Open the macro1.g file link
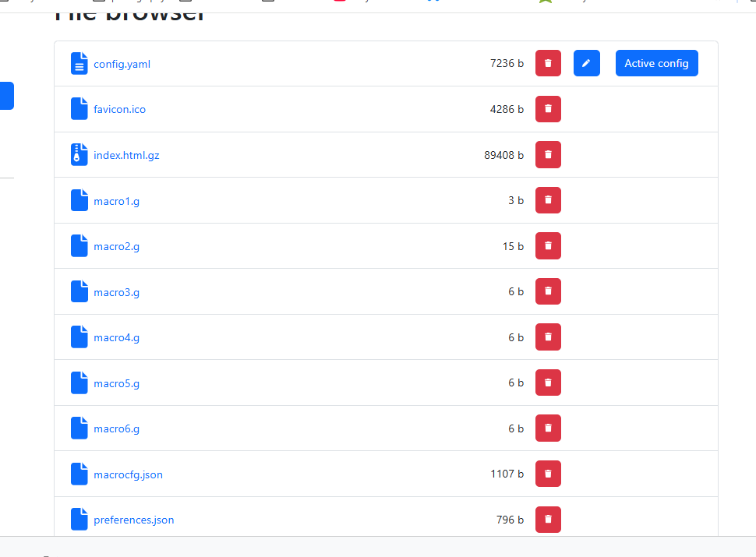The image size is (756, 557). pos(116,201)
